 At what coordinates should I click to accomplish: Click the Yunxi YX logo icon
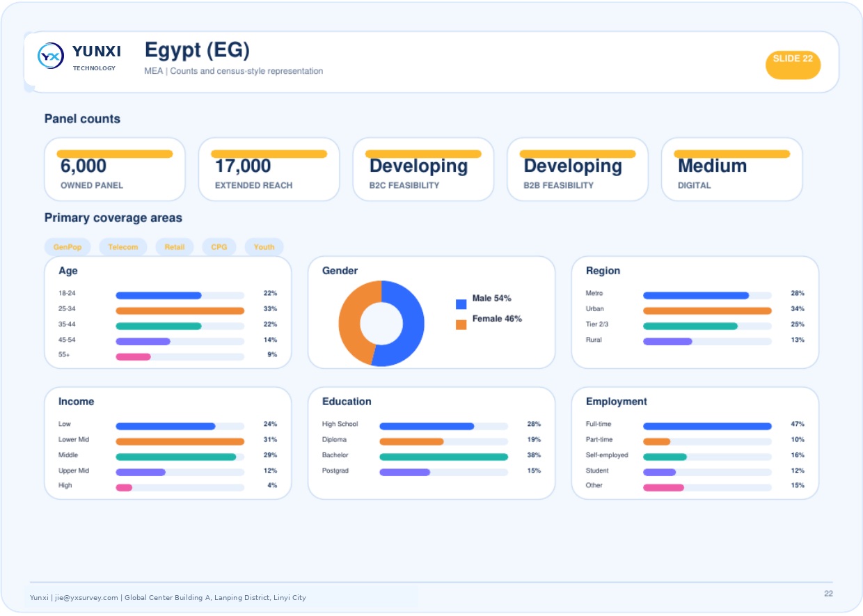pyautogui.click(x=51, y=56)
